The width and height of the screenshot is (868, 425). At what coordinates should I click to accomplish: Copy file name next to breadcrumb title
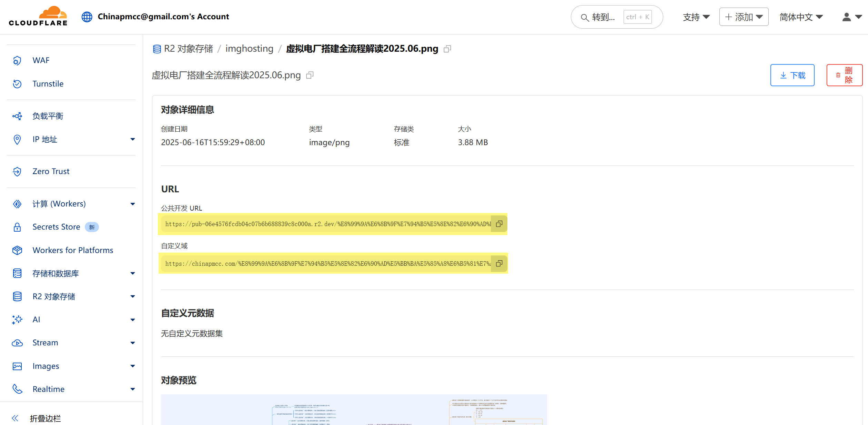(x=447, y=49)
